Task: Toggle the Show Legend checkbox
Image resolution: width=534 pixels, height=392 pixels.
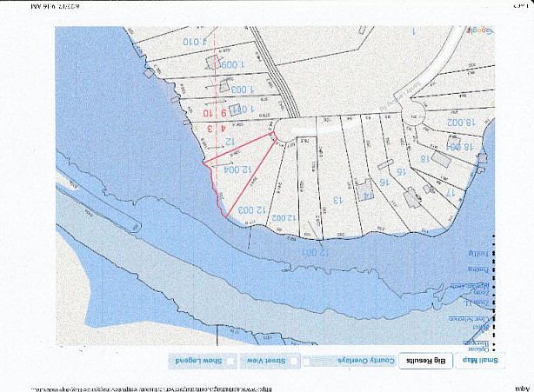Action: point(232,361)
